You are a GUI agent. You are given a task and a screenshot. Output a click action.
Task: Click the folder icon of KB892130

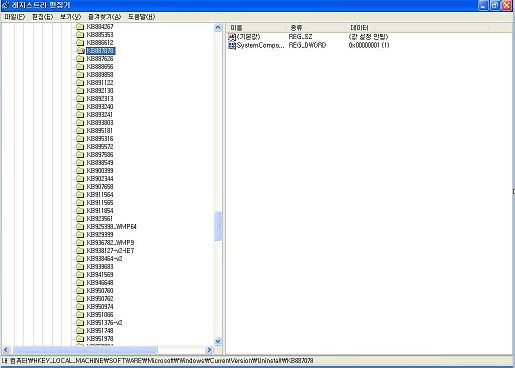(80, 91)
